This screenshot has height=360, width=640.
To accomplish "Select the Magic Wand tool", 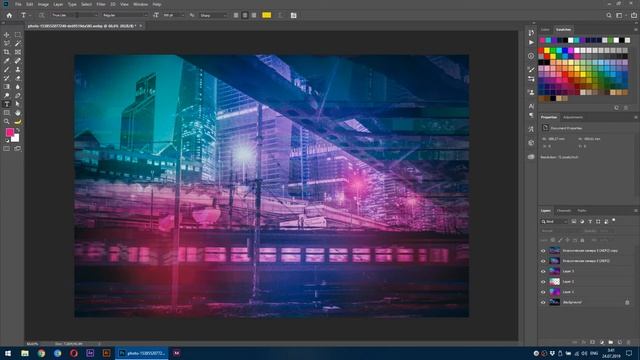I will (x=18, y=44).
